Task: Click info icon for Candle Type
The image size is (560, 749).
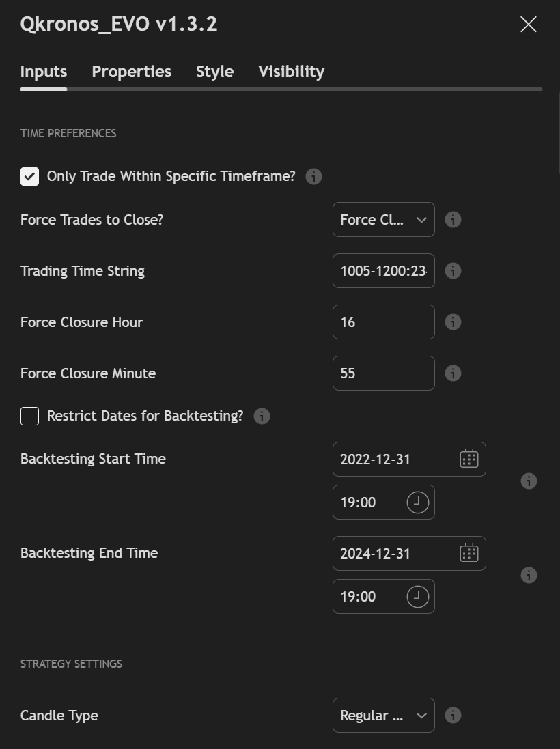Action: pyautogui.click(x=453, y=716)
